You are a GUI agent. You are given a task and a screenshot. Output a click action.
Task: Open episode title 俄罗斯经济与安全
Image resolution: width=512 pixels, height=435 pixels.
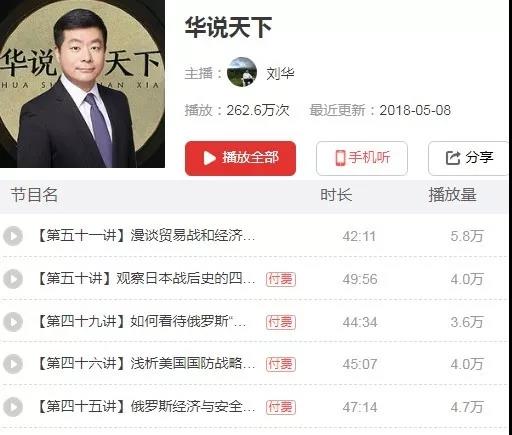pos(192,406)
